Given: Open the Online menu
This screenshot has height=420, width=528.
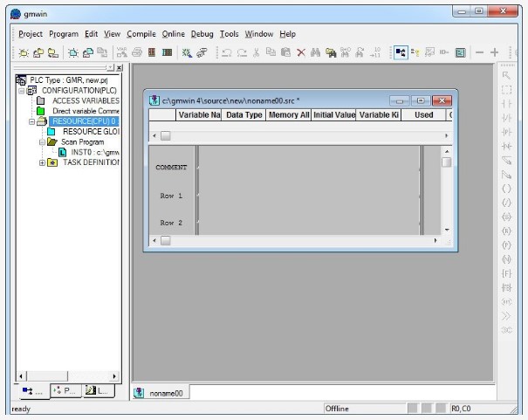Looking at the screenshot, I should pyautogui.click(x=174, y=34).
